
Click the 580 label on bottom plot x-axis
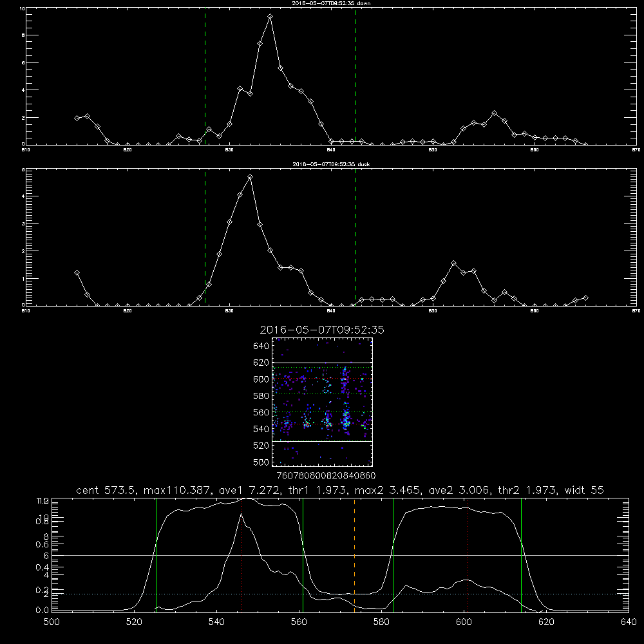(381, 622)
